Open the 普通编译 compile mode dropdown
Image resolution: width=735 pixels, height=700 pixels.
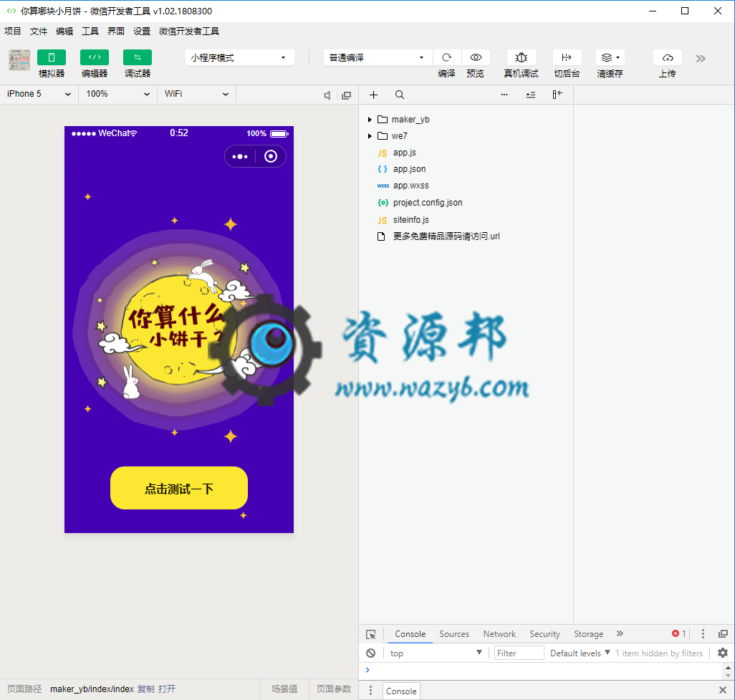(378, 57)
